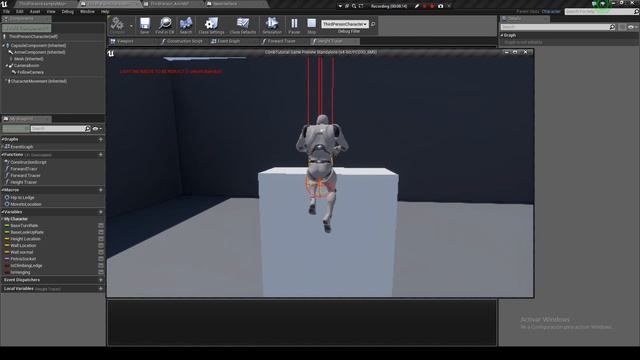Collapse the My Character variable category
The width and height of the screenshot is (640, 360).
[x=2, y=219]
